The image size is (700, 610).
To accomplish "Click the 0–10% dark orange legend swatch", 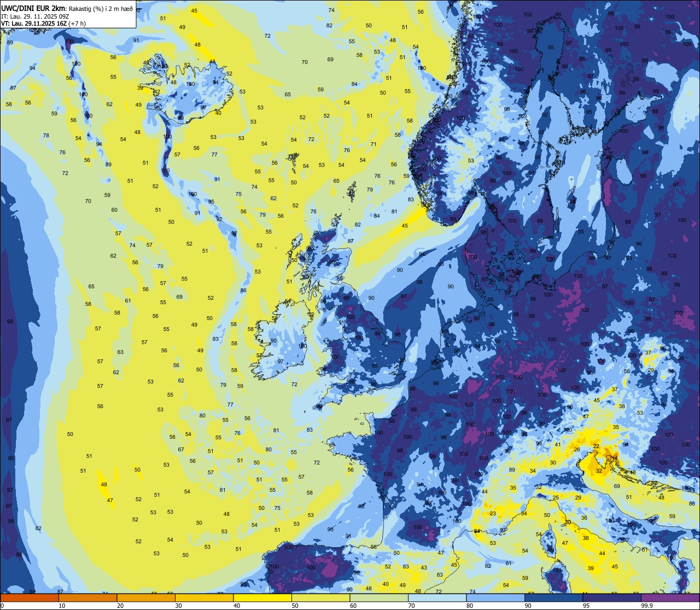I will 30,598.
